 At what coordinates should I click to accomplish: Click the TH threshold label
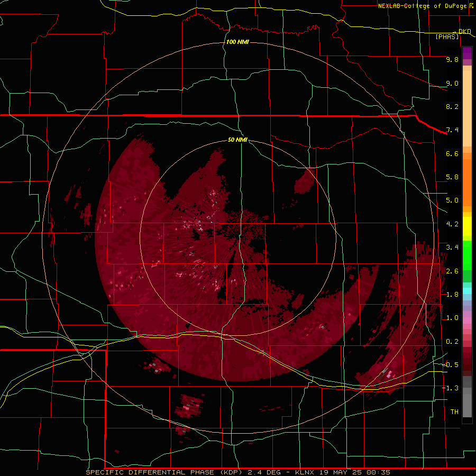click(454, 412)
